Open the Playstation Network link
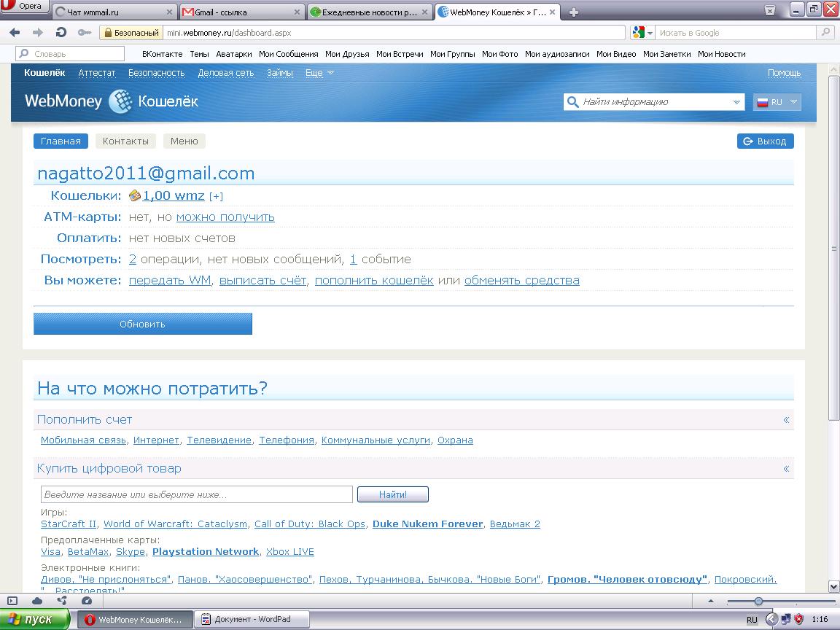This screenshot has width=840, height=630. click(206, 552)
